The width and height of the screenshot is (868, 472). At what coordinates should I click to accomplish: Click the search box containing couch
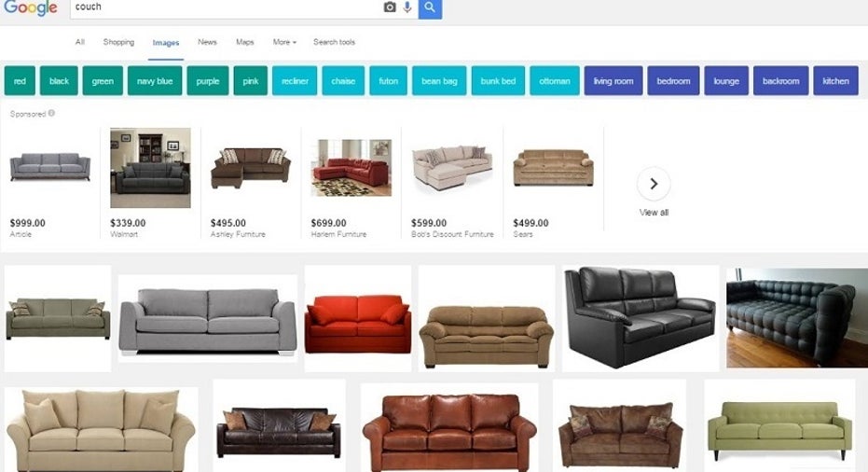(x=226, y=7)
